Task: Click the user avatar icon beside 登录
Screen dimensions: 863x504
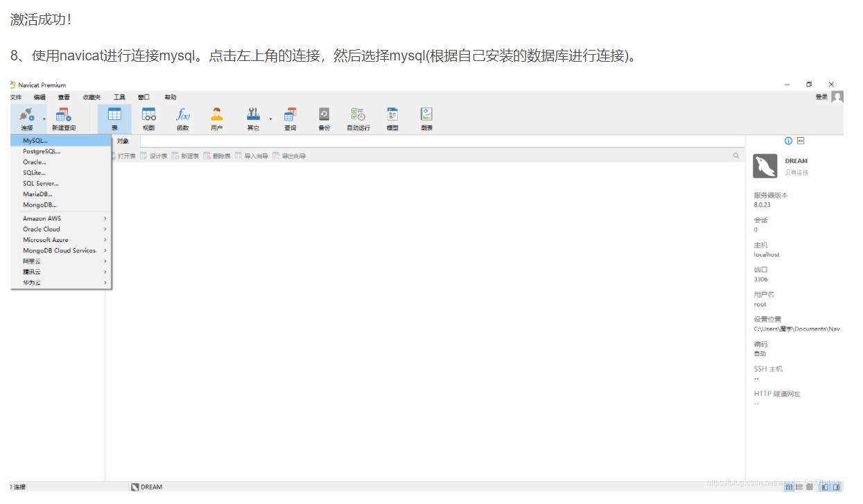Action: (x=837, y=97)
